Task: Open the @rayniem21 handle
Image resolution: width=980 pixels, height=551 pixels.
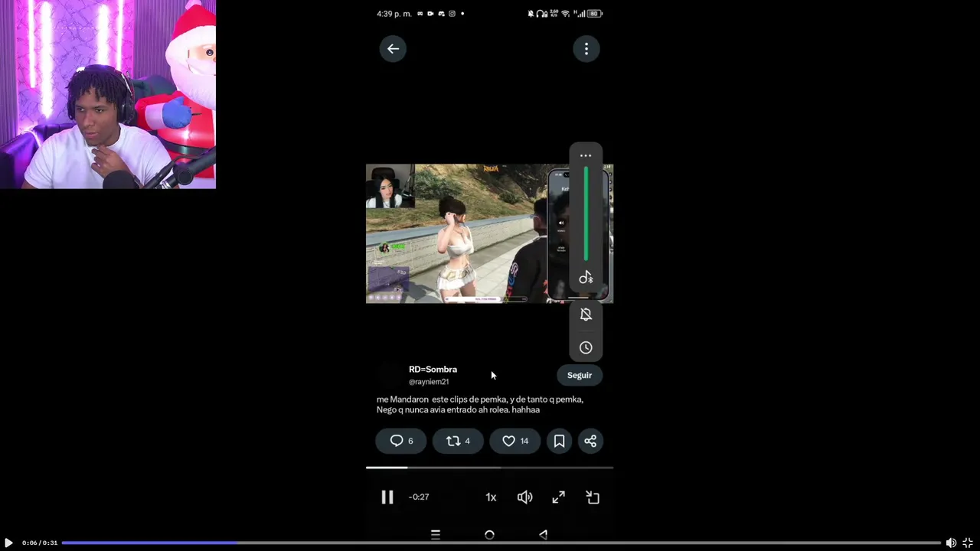Action: point(429,381)
